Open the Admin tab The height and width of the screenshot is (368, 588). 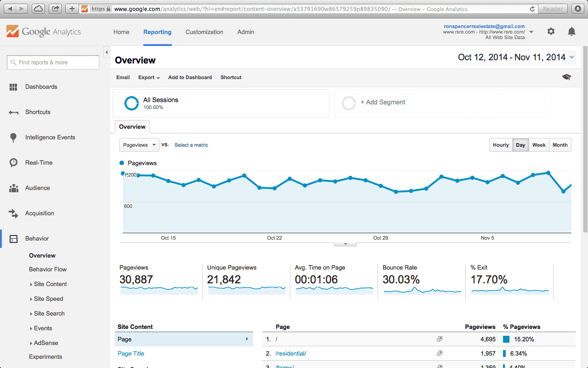click(x=246, y=32)
